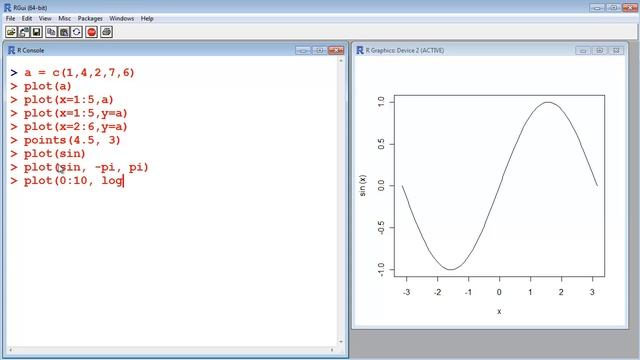Close the R Console window
This screenshot has width=640, height=360.
click(x=336, y=50)
